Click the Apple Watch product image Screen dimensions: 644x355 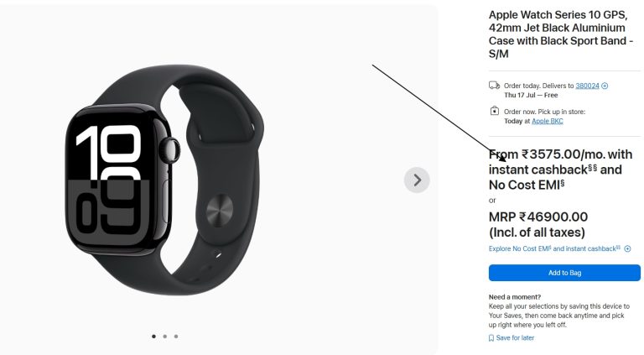click(x=164, y=180)
